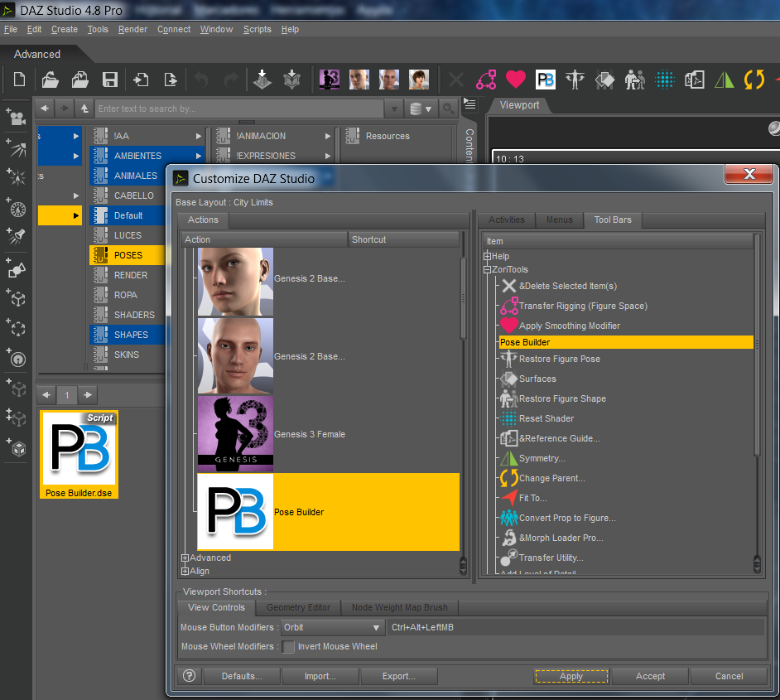This screenshot has width=780, height=700.
Task: Click the Defaults... button
Action: coord(242,676)
